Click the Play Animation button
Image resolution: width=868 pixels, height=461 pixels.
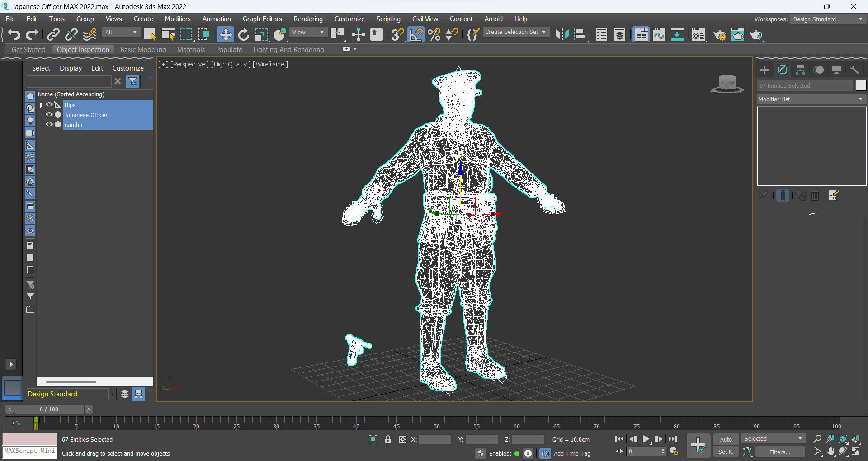coord(646,439)
